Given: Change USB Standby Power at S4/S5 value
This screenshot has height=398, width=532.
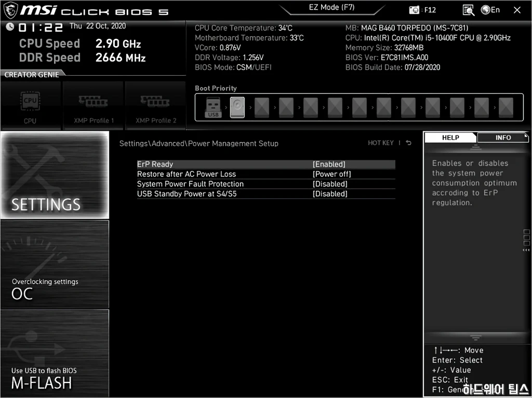Looking at the screenshot, I should (330, 194).
